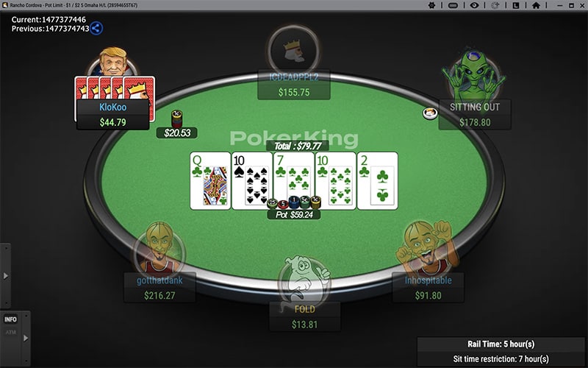Open the settings gear in title bar
This screenshot has height=368, width=588.
click(x=431, y=5)
